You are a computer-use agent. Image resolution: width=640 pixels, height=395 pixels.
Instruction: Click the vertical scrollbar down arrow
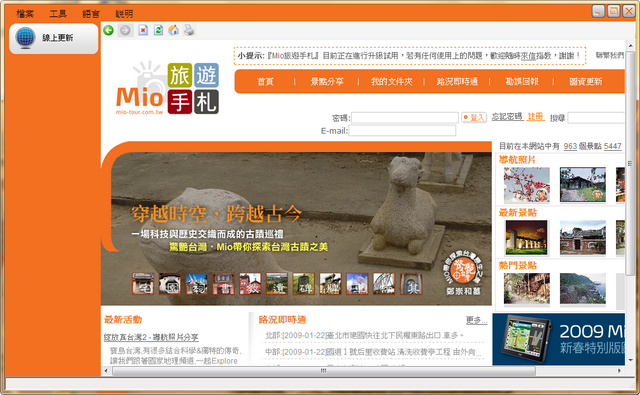[631, 360]
